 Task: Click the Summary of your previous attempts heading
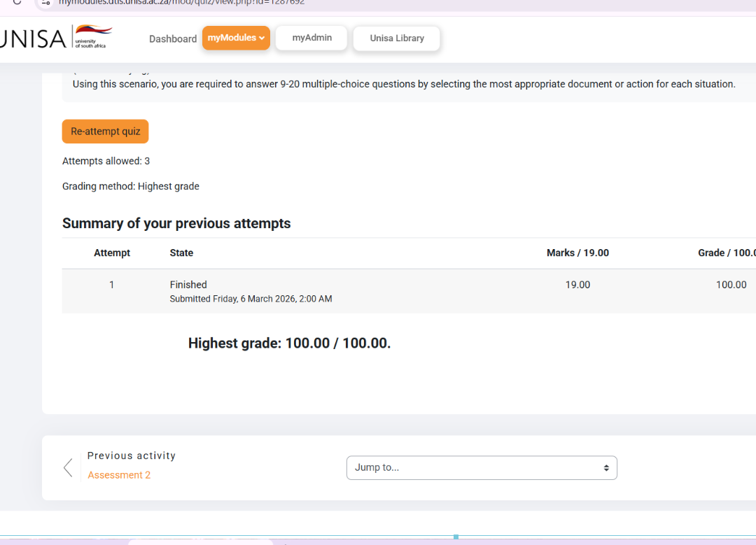click(x=176, y=223)
